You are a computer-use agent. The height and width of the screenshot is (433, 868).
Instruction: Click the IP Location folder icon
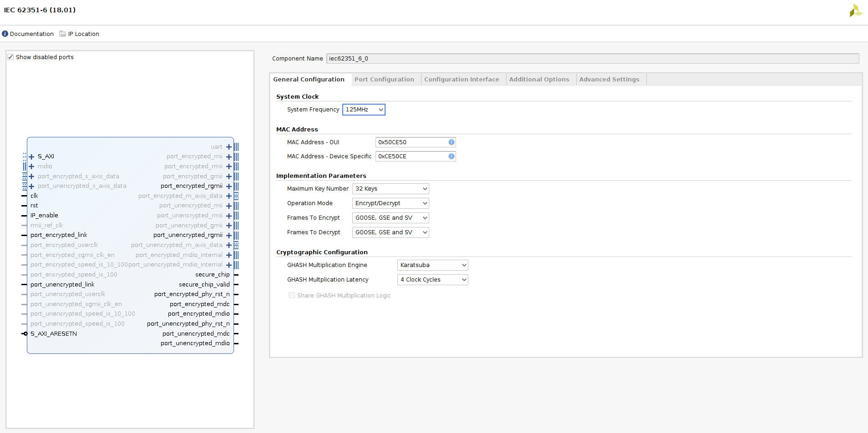tap(63, 34)
